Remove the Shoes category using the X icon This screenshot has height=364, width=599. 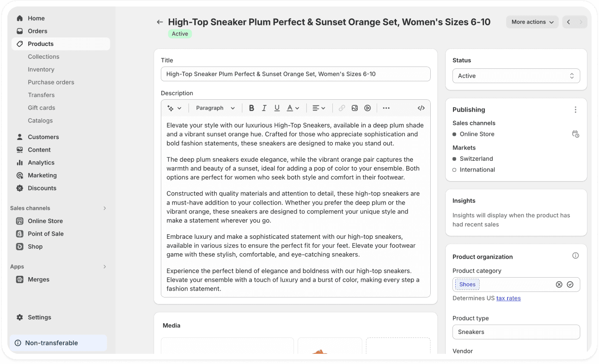coord(559,284)
